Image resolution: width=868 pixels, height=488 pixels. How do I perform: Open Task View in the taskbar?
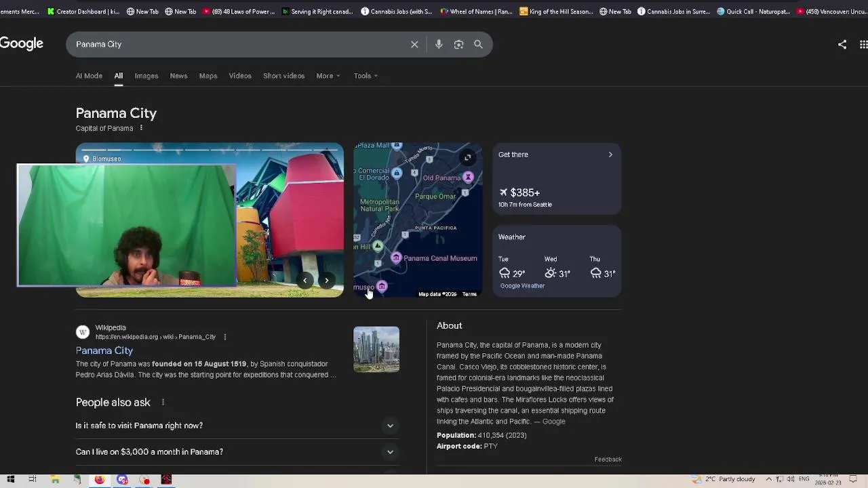[32, 480]
